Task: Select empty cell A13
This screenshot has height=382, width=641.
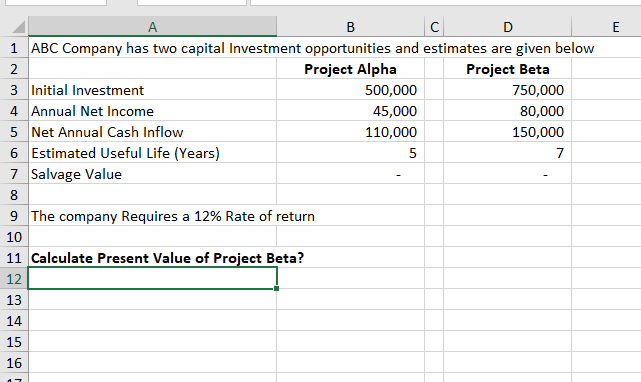Action: coord(152,300)
